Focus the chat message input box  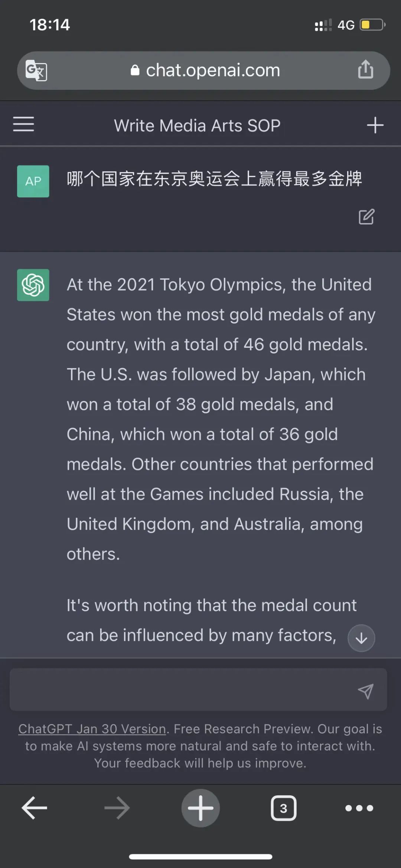[198, 690]
